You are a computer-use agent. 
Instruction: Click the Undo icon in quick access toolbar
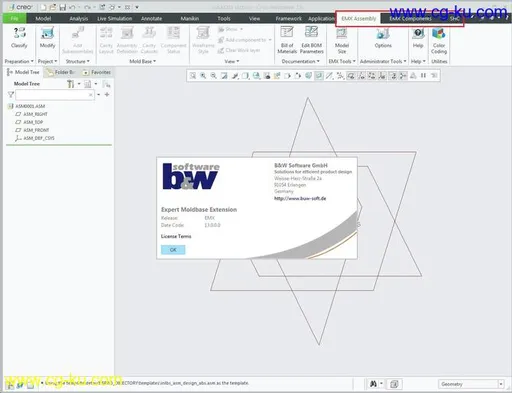pyautogui.click(x=72, y=7)
